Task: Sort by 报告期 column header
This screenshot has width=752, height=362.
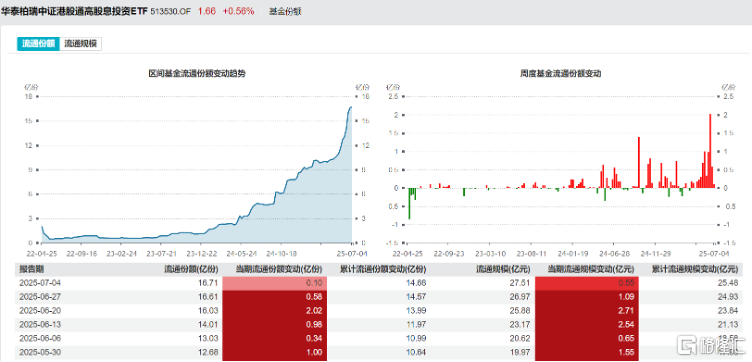Action: [x=31, y=269]
